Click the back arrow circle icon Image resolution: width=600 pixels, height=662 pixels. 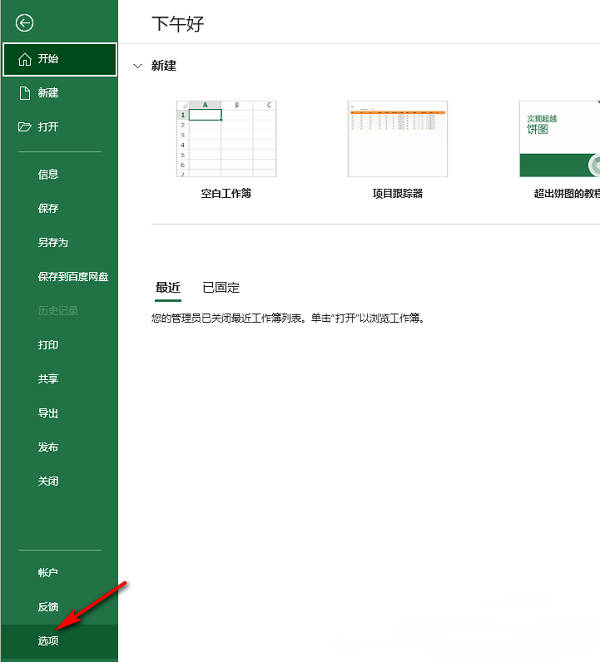point(25,23)
